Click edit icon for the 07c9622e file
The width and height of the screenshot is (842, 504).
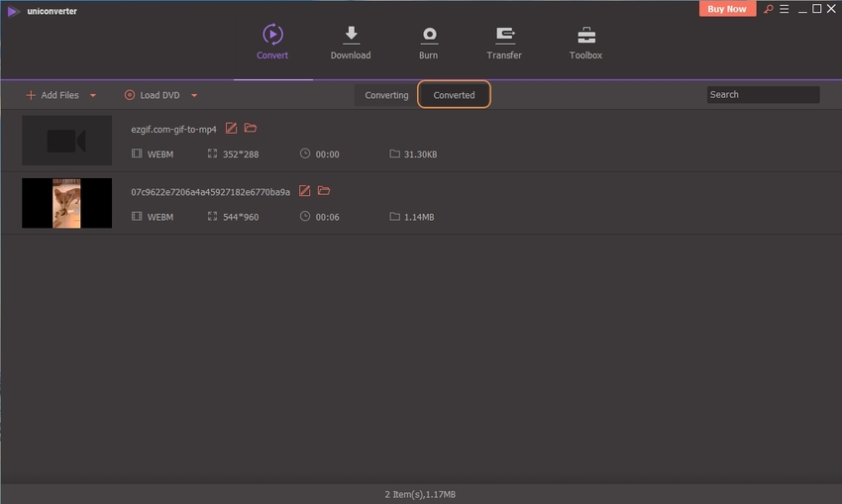point(305,191)
